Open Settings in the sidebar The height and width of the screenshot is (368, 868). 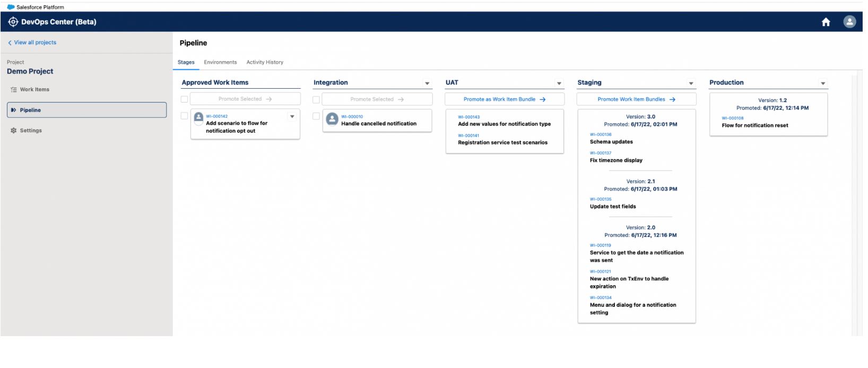[86, 131]
